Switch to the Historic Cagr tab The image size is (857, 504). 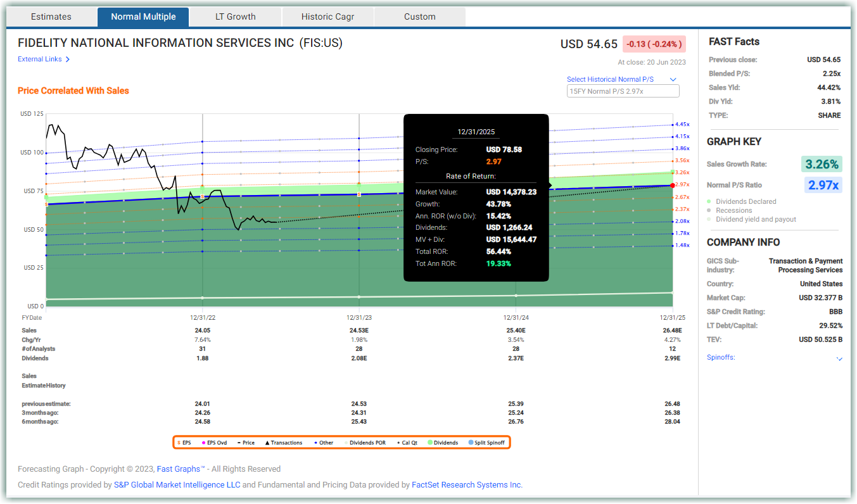(x=327, y=16)
